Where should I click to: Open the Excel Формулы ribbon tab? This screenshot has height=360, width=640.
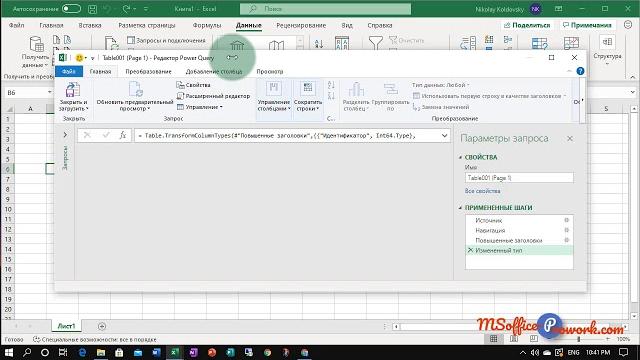(x=207, y=25)
